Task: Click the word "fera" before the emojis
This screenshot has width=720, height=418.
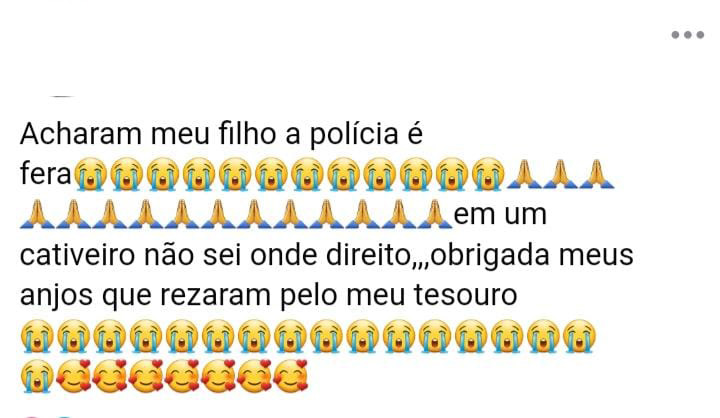Action: coord(46,175)
